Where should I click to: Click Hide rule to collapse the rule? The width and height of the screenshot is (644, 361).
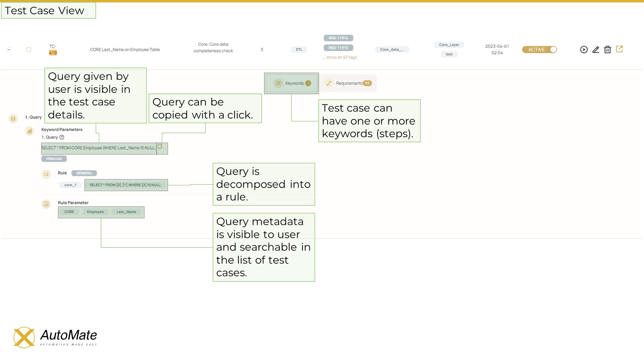pos(53,158)
